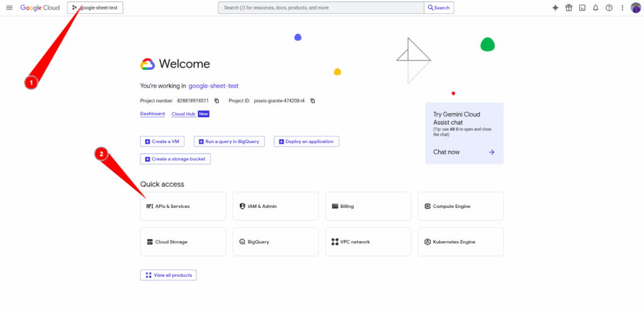Screen dimensions: 644x311
Task: Open the notifications bell
Action: (596, 8)
